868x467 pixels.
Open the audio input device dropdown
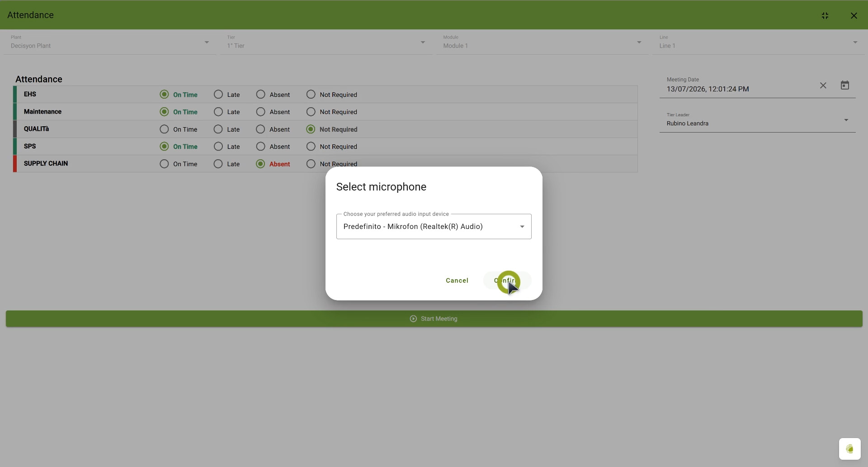(434, 226)
